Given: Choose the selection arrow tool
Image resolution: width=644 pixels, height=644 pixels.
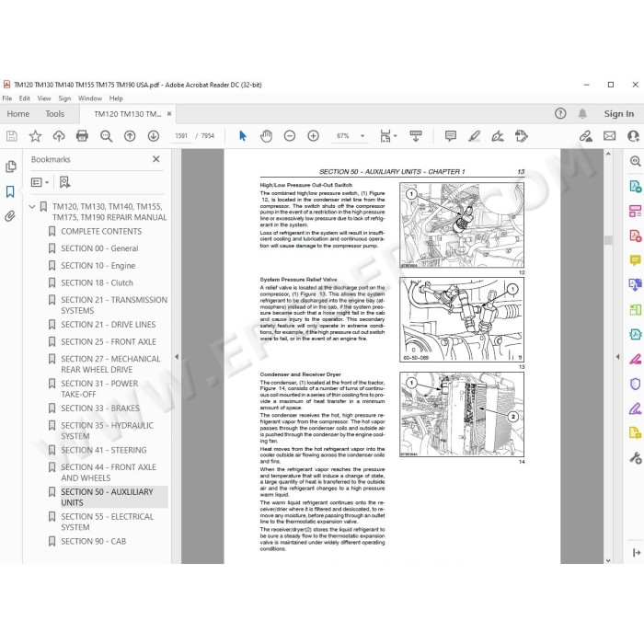Looking at the screenshot, I should [243, 136].
